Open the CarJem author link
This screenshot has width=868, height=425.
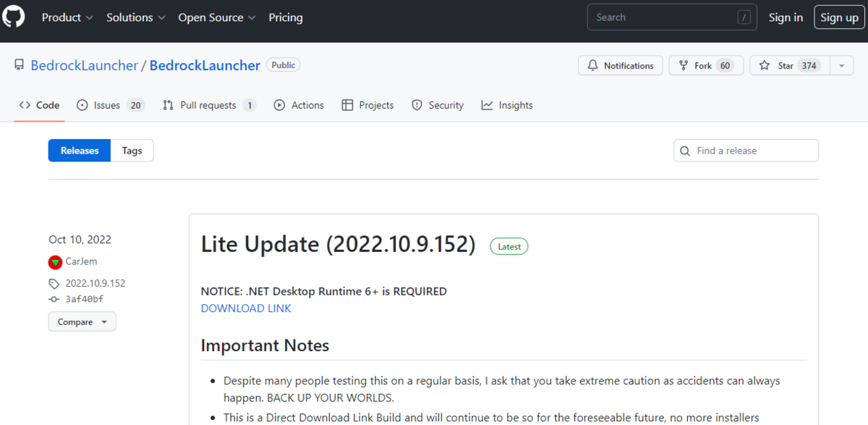[x=81, y=261]
